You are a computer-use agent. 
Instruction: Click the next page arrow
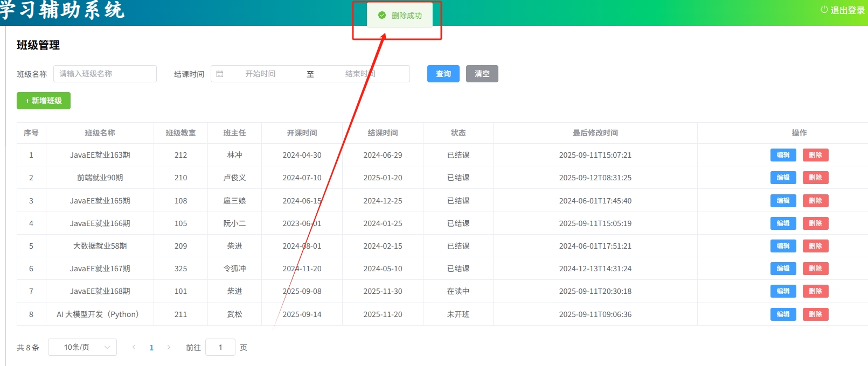coord(169,347)
